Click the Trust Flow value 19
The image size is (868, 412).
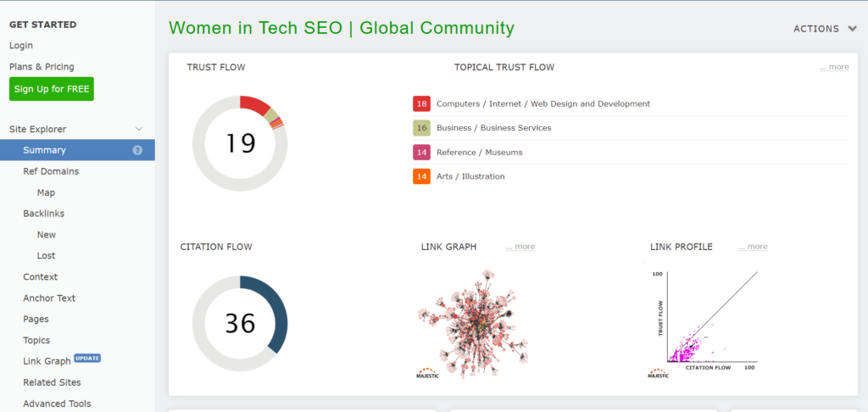click(x=240, y=143)
